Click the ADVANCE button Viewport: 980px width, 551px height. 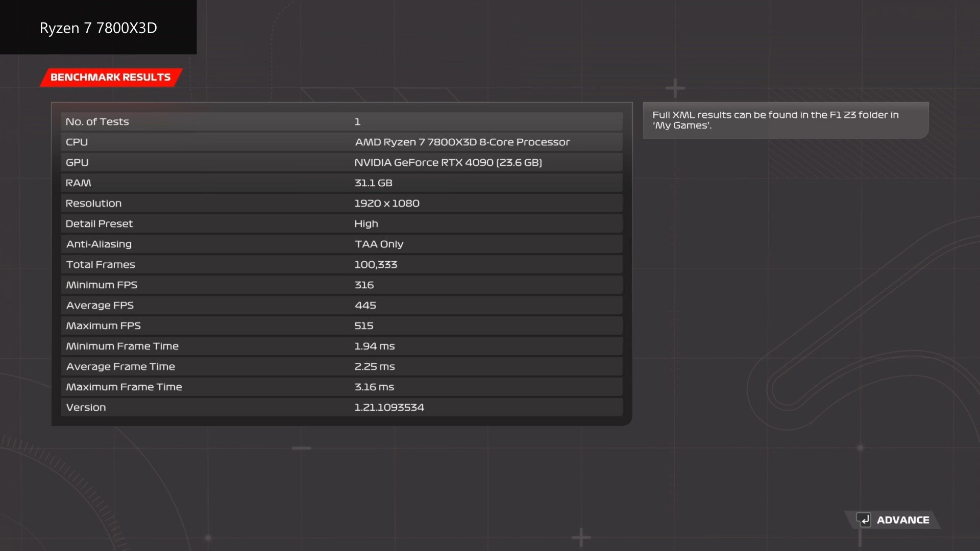pos(892,520)
